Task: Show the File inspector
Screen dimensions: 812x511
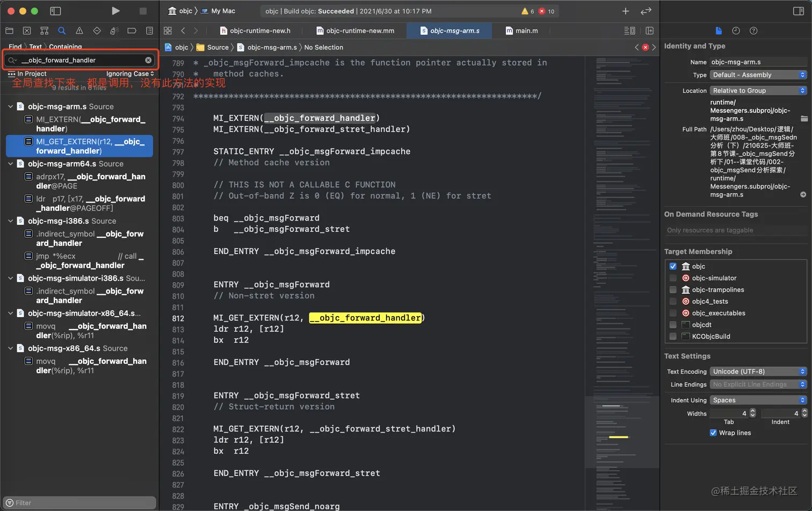Action: pyautogui.click(x=719, y=31)
